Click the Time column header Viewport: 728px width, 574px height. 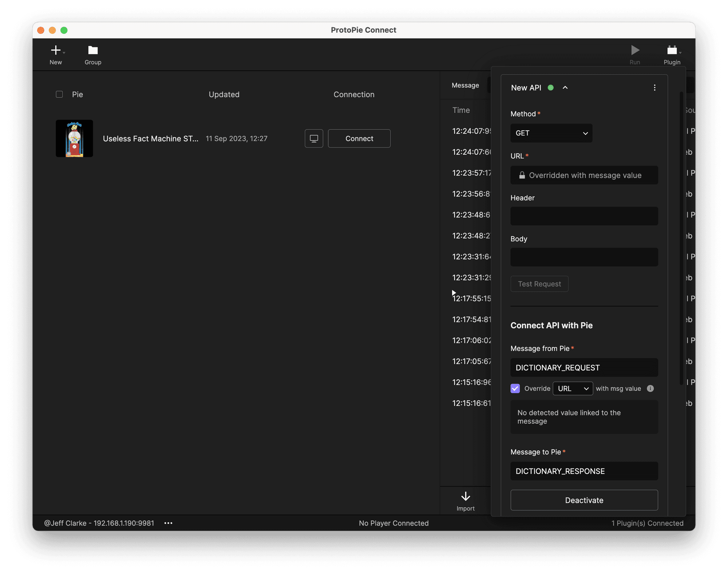click(461, 110)
